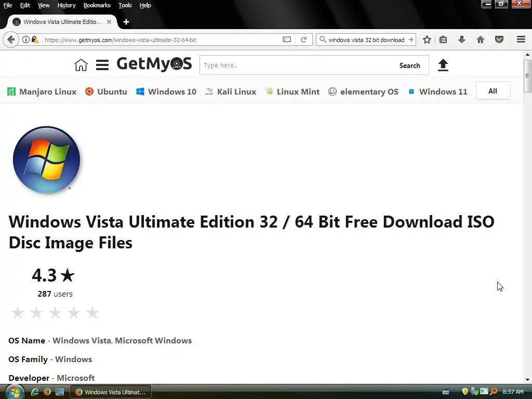
Task: Click the page scrollbar down arrow
Action: tap(527, 380)
